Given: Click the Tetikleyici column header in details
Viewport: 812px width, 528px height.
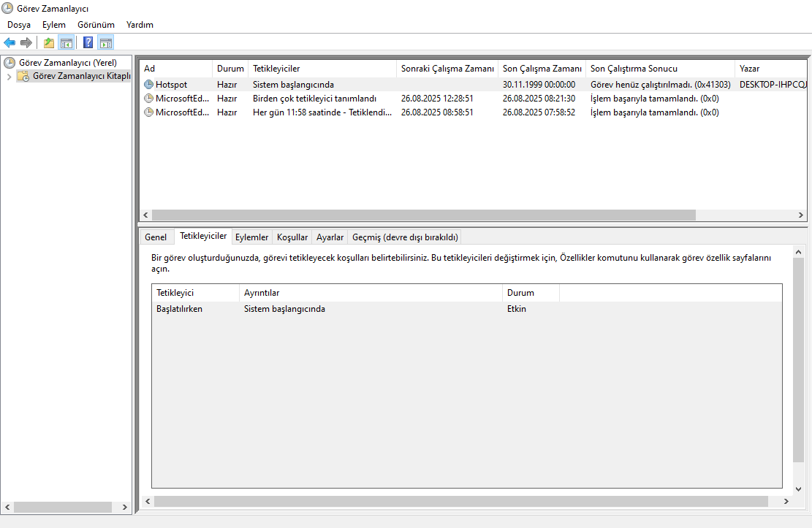Looking at the screenshot, I should 195,292.
